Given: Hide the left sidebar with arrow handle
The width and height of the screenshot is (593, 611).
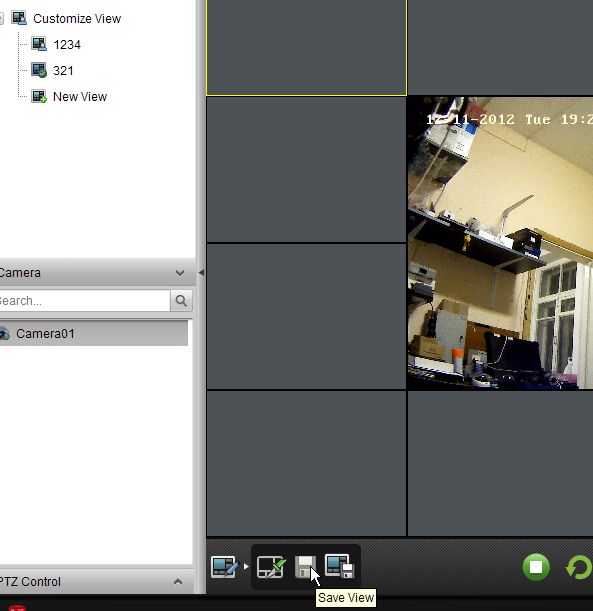Looking at the screenshot, I should tap(201, 272).
